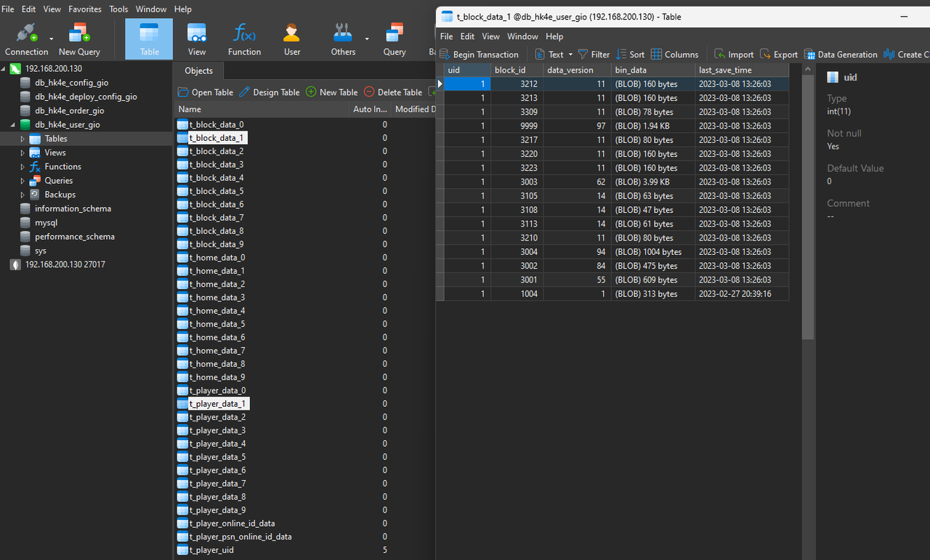The height and width of the screenshot is (560, 930).
Task: Click Open Table in Objects toolbar
Action: point(206,92)
